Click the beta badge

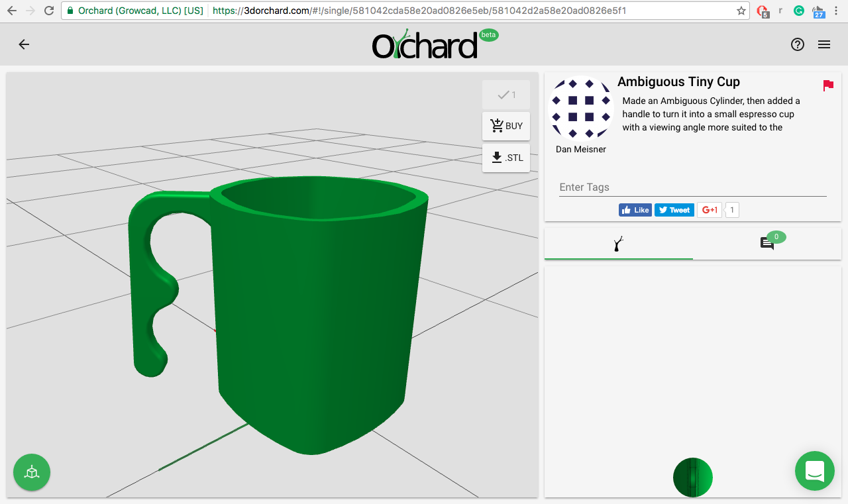tap(488, 35)
